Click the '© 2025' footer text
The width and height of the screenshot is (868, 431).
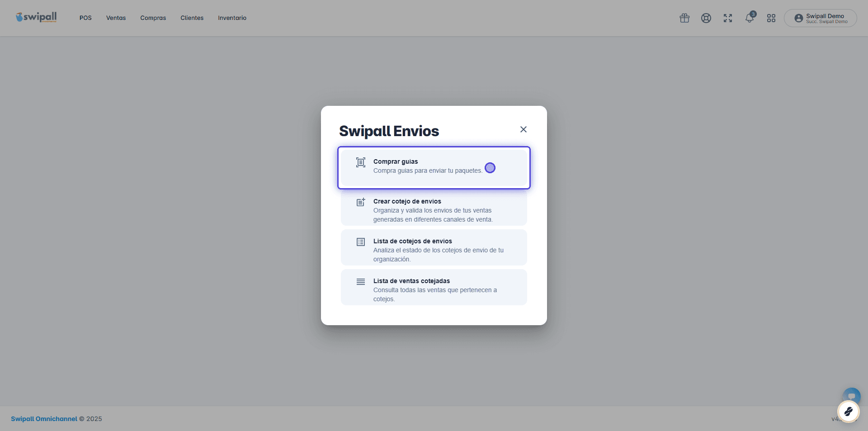(90, 419)
